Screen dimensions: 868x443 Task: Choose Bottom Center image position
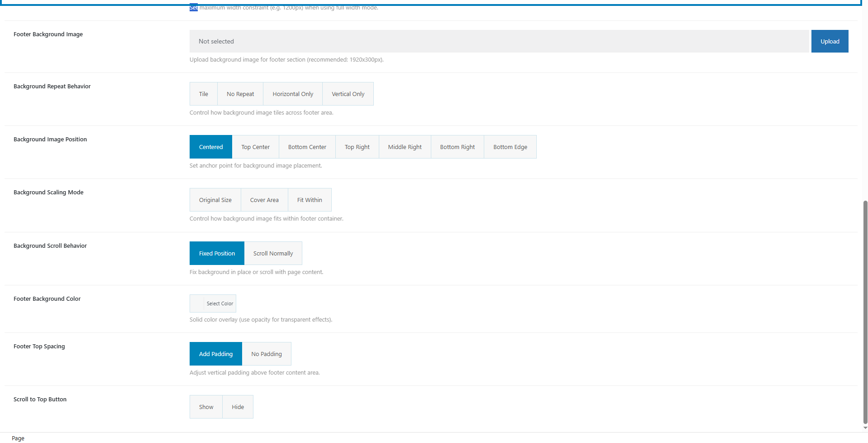click(x=307, y=147)
